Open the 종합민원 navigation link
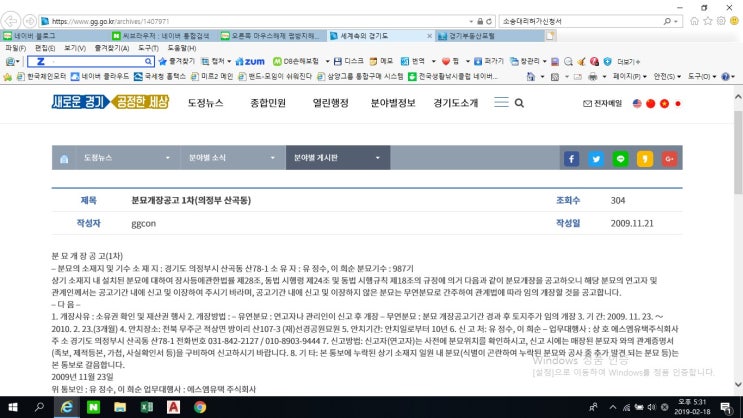This screenshot has height=418, width=743. pos(268,103)
